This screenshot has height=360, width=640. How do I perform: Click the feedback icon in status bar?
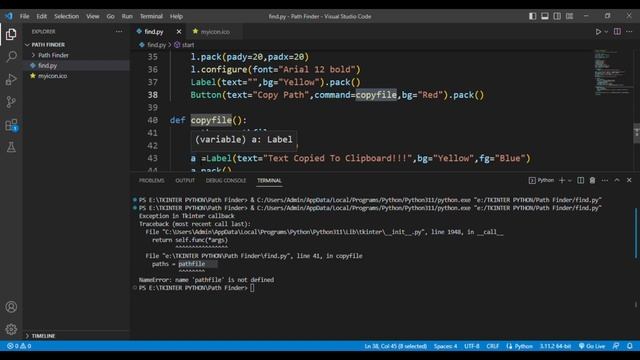tap(616, 346)
